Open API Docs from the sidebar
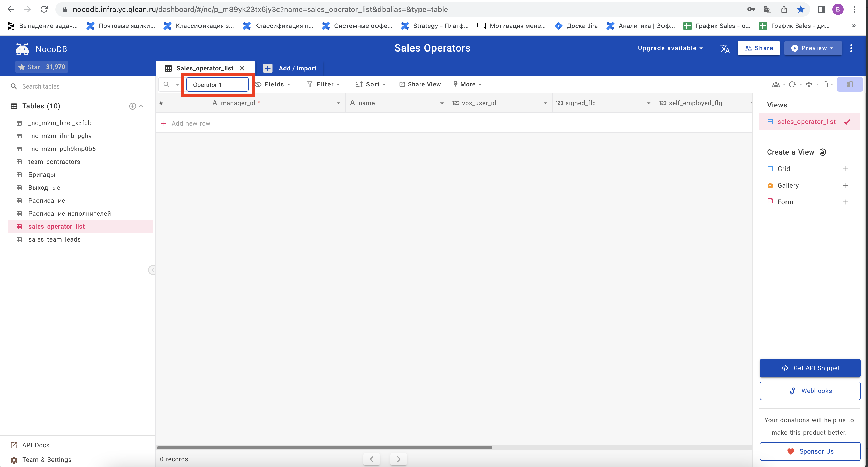This screenshot has width=868, height=467. tap(35, 445)
